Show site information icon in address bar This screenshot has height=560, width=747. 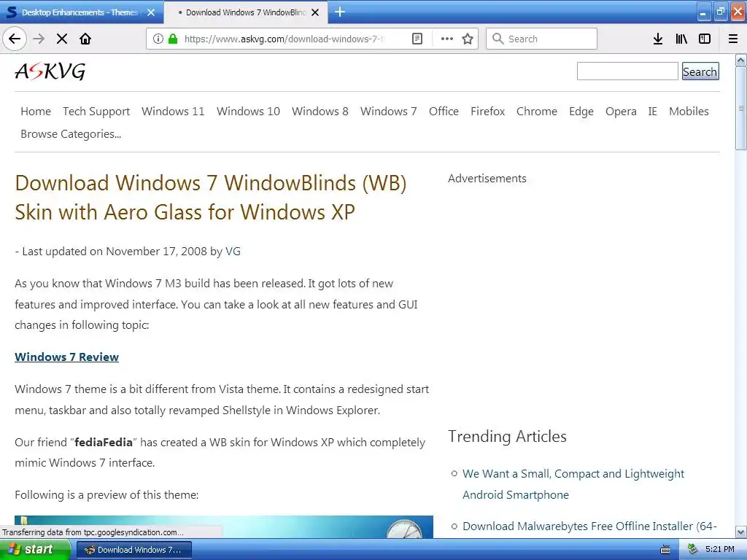(158, 39)
